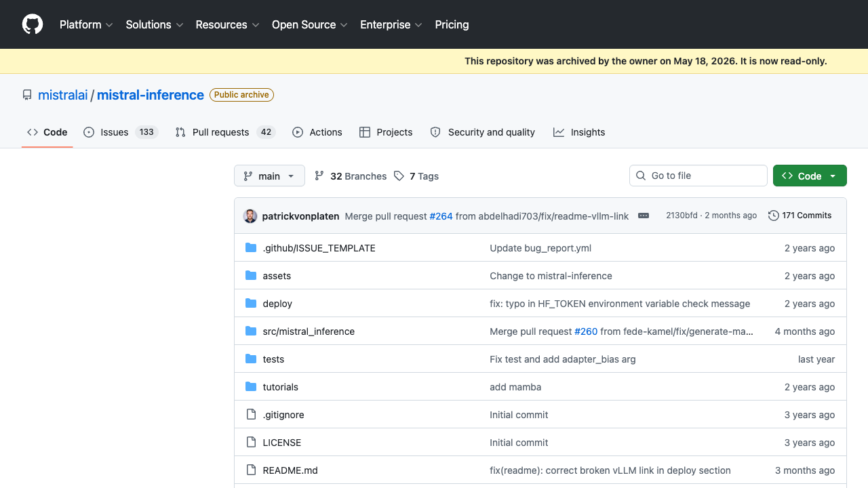868x488 pixels.
Task: Open the src/mistral_inference folder name
Action: (309, 331)
